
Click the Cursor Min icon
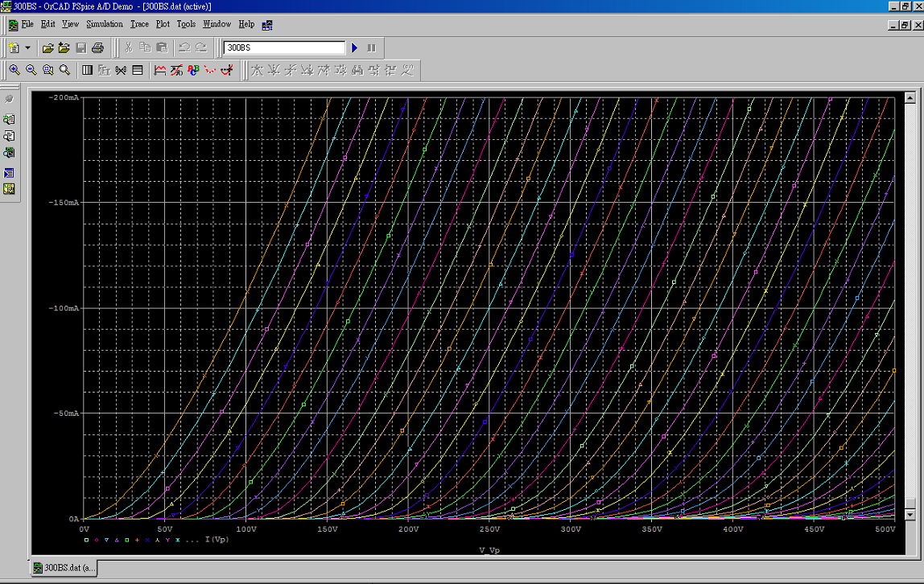[307, 70]
